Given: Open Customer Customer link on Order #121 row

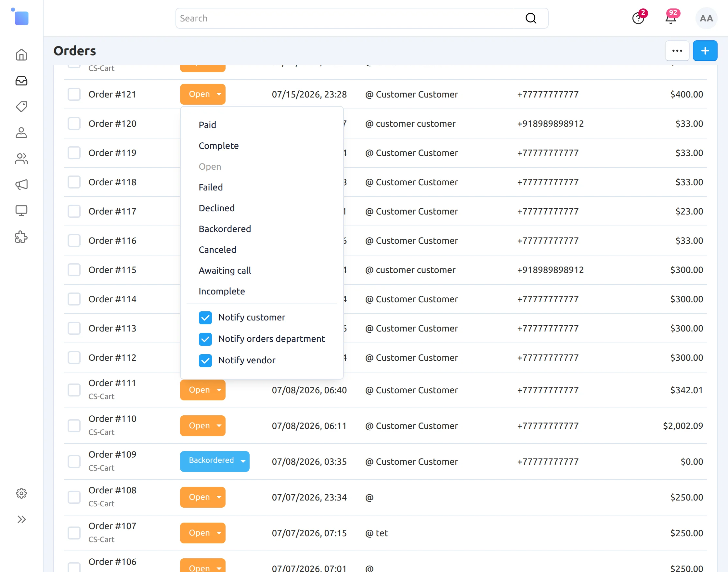Looking at the screenshot, I should pyautogui.click(x=417, y=95).
